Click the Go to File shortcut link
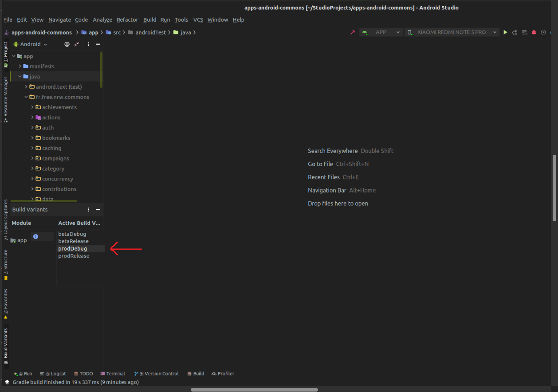Viewport: 558px width, 392px height. click(x=320, y=164)
